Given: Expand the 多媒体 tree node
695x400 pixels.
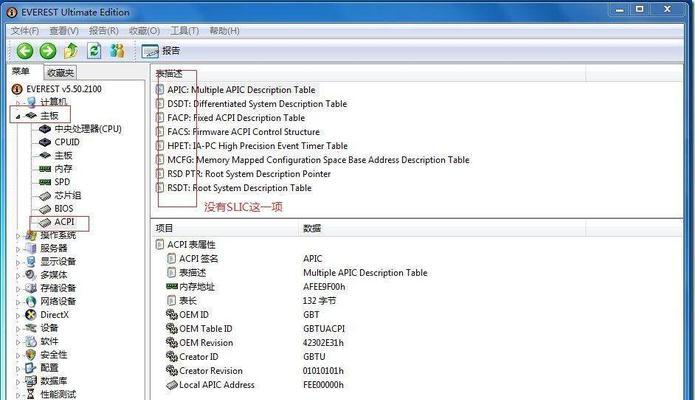Looking at the screenshot, I should 18,276.
